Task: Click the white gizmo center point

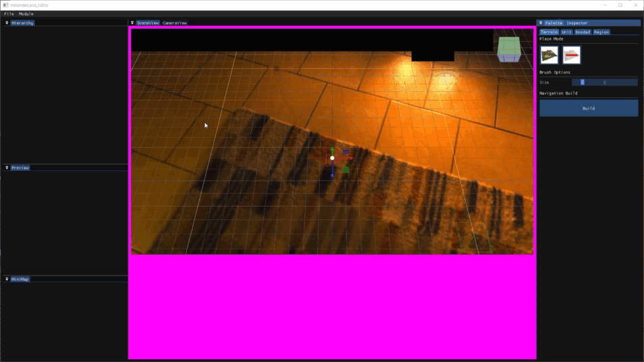Action: click(x=332, y=158)
